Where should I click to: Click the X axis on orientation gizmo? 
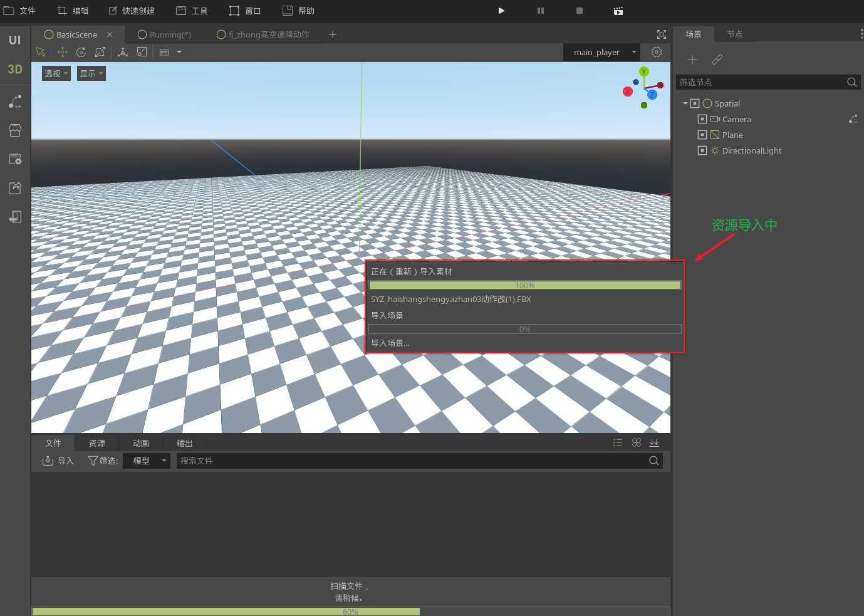coord(628,91)
